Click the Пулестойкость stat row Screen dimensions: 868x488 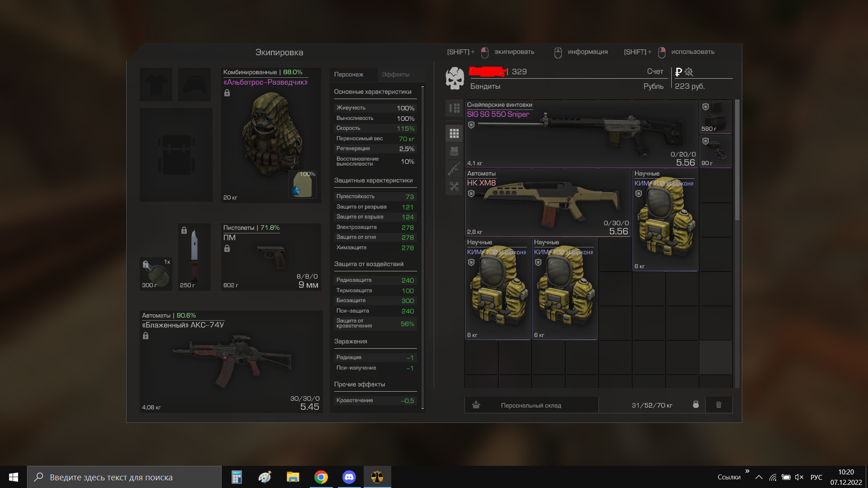pos(375,196)
